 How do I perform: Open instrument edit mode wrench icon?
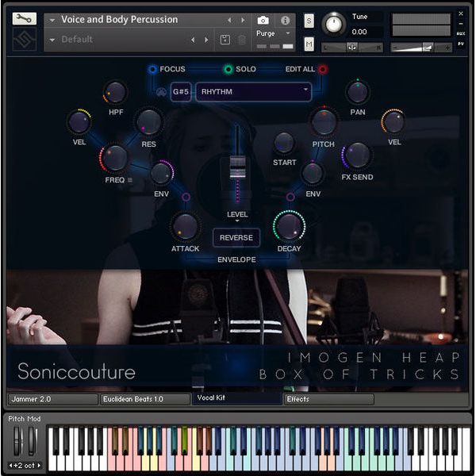tap(25, 19)
